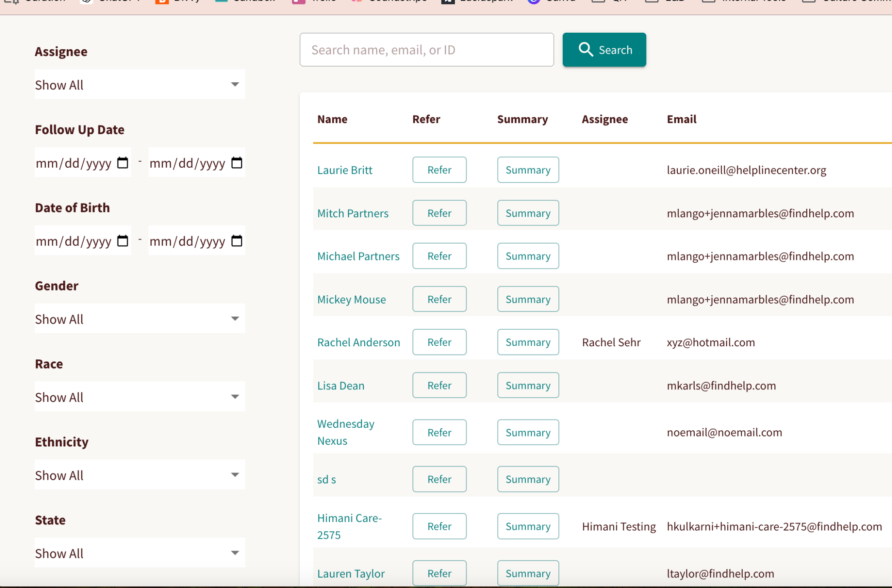This screenshot has height=588, width=892.
Task: View Summary for Rachel Anderson
Action: pyautogui.click(x=528, y=342)
